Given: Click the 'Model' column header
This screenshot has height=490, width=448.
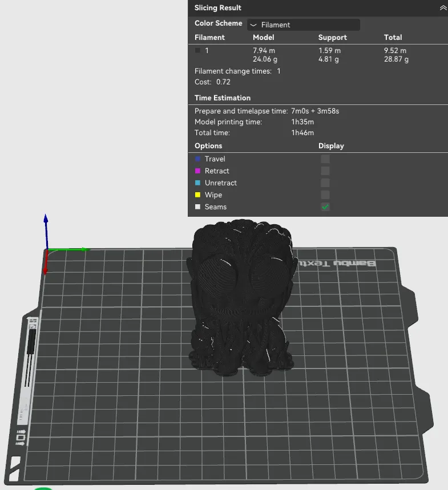Looking at the screenshot, I should [x=263, y=37].
